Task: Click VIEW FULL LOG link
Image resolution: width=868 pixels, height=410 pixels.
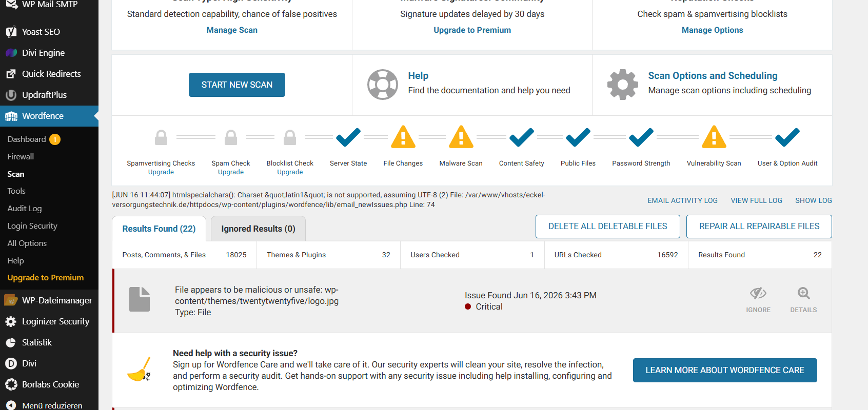Action: (757, 200)
